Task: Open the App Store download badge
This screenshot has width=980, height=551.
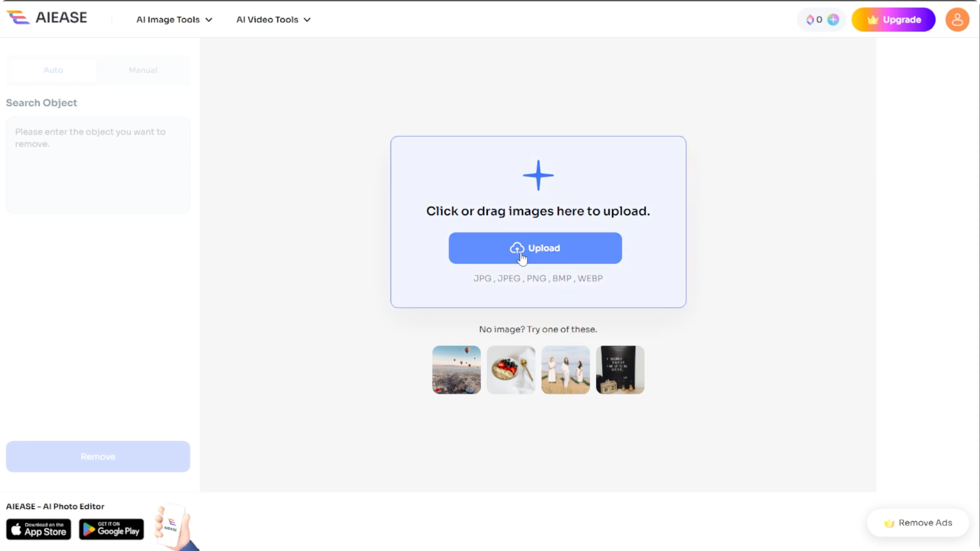Action: 38,529
